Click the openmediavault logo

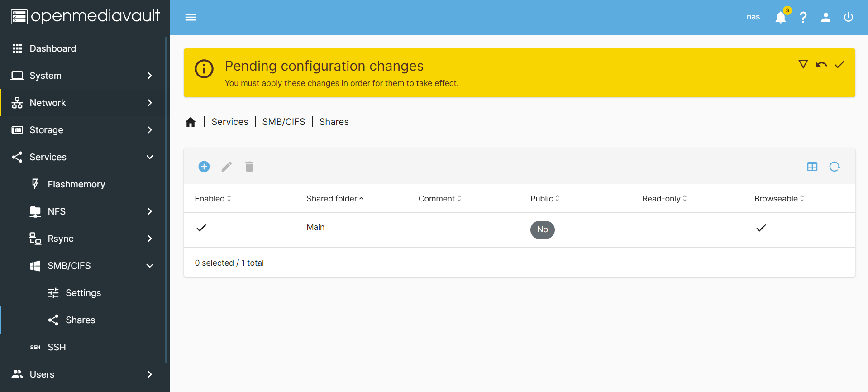click(x=85, y=16)
